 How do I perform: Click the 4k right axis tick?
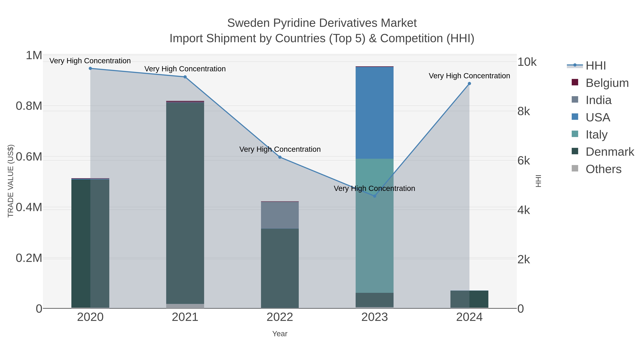pos(524,210)
